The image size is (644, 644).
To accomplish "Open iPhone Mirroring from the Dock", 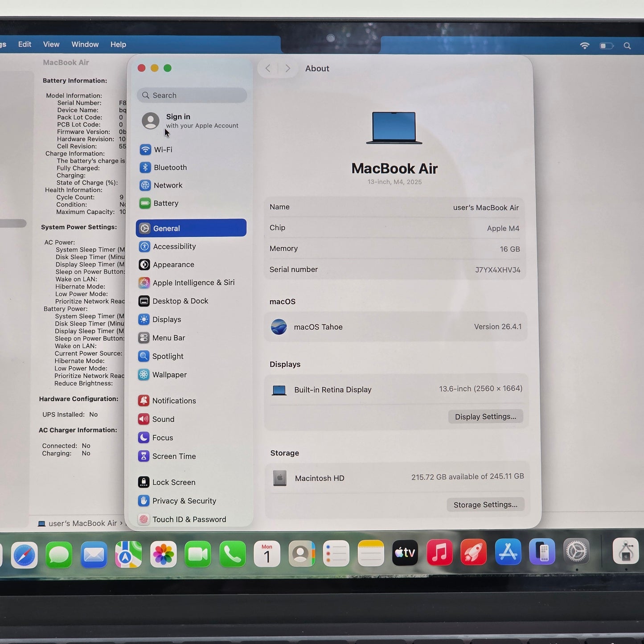I will (542, 552).
